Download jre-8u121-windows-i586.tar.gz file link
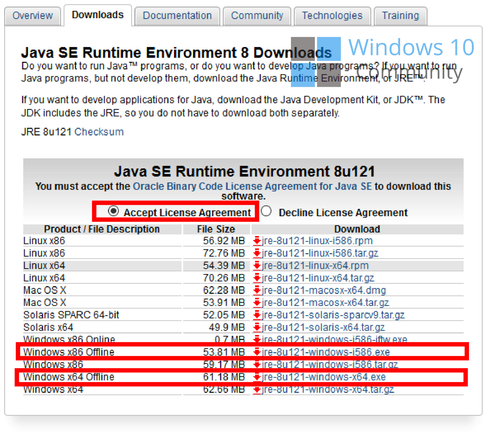490x448 pixels. (330, 365)
